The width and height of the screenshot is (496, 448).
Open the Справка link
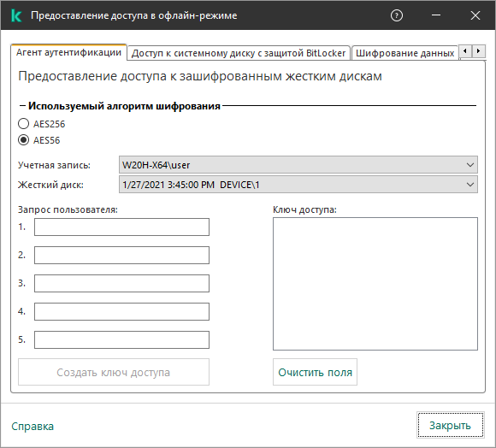32,427
